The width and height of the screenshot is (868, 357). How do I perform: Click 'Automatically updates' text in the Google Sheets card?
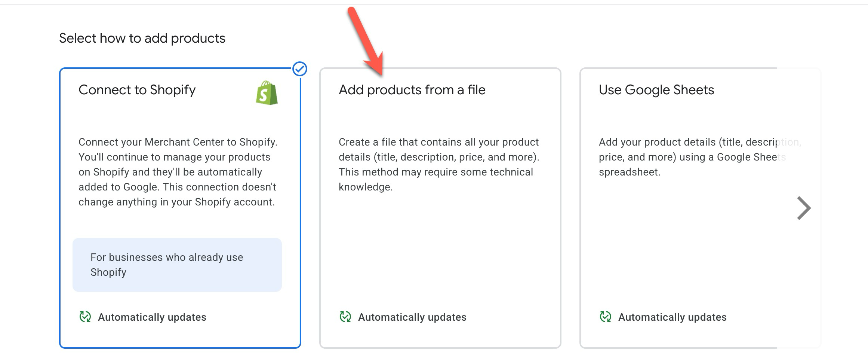[672, 317]
